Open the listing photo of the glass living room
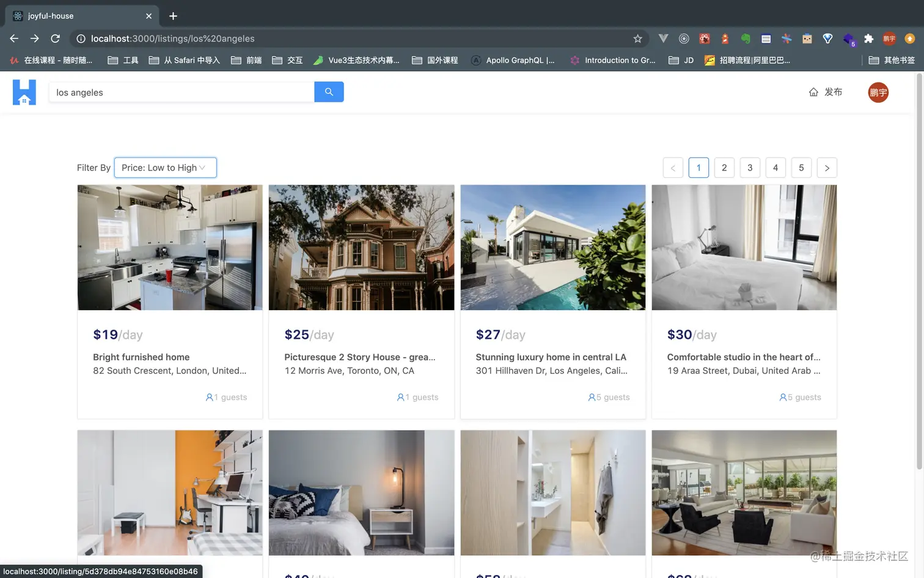This screenshot has width=924, height=578. pyautogui.click(x=744, y=493)
